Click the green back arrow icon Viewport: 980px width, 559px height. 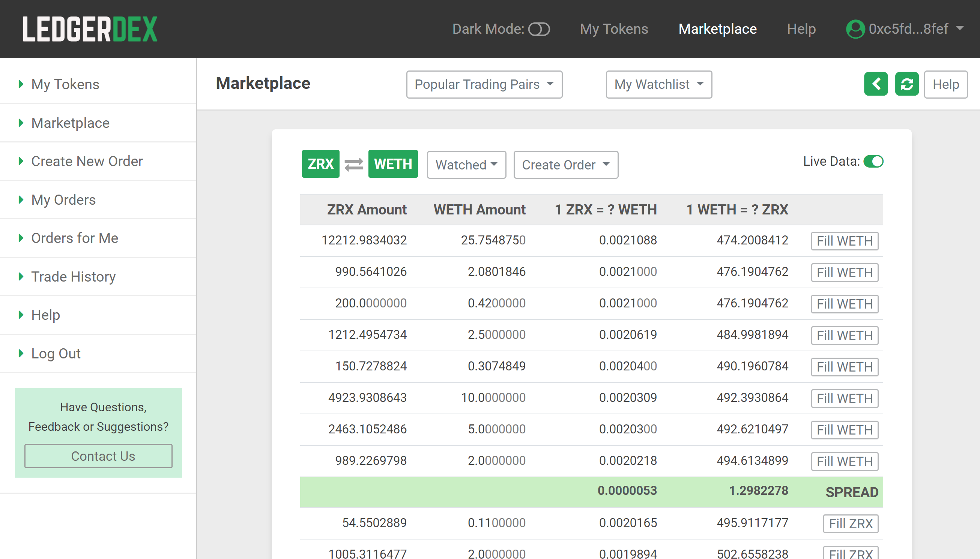point(876,84)
